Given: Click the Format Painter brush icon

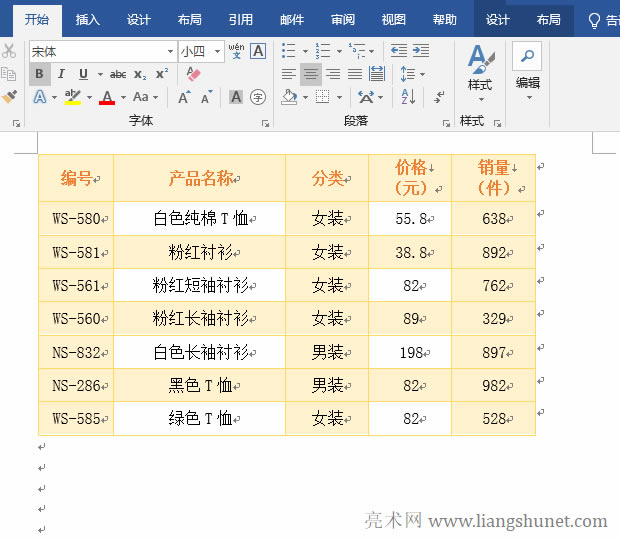Looking at the screenshot, I should (x=9, y=97).
